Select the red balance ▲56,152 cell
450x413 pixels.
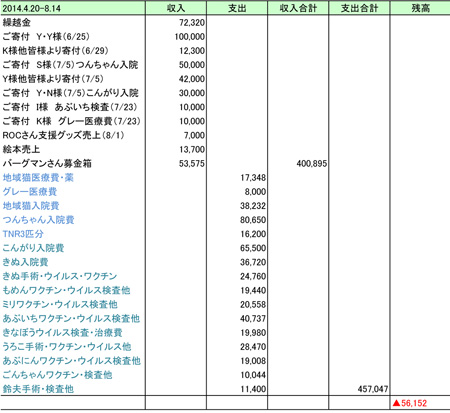click(410, 403)
